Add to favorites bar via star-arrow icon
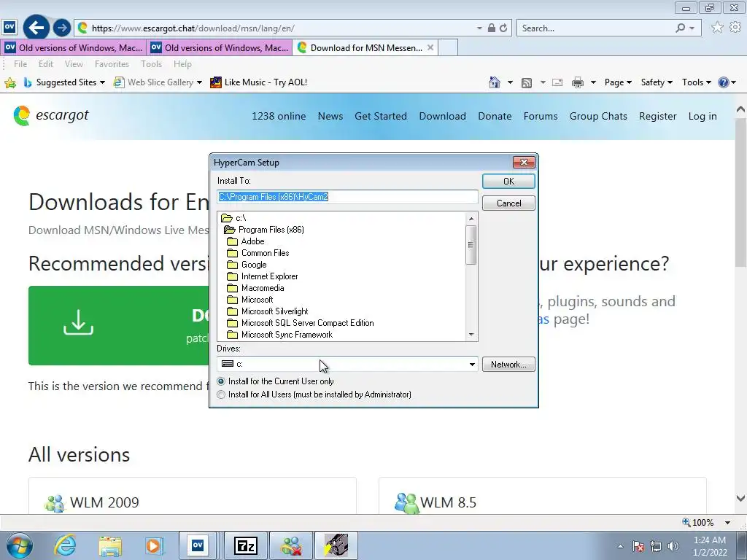The image size is (747, 560). tap(10, 83)
